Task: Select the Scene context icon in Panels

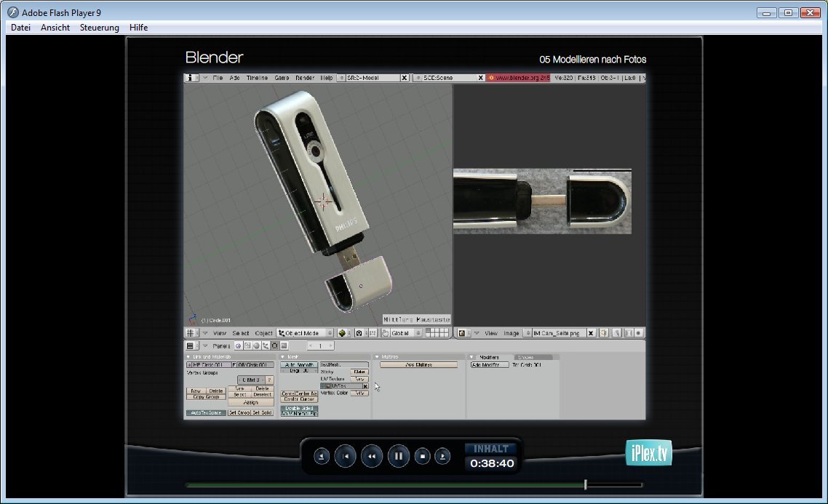Action: [x=284, y=345]
